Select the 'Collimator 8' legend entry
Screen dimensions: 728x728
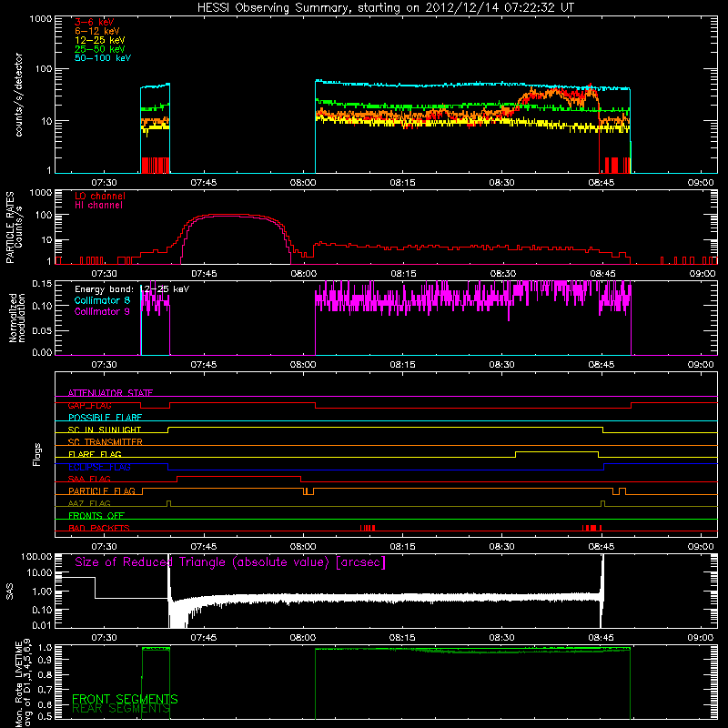(103, 300)
